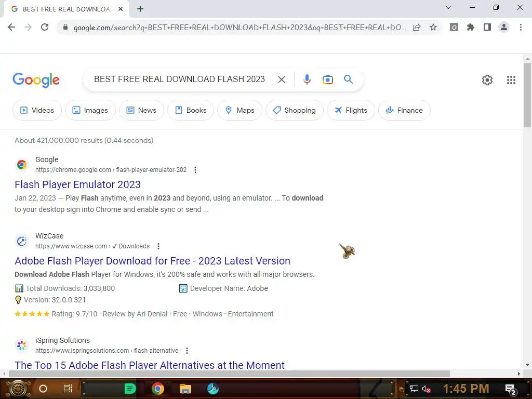Open the 1:45 PM clock
Viewport: 532px width, 399px height.
pyautogui.click(x=466, y=389)
